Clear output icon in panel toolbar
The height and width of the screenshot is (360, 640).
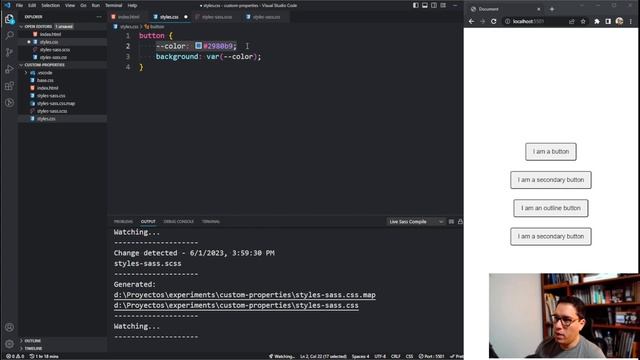tap(451, 222)
